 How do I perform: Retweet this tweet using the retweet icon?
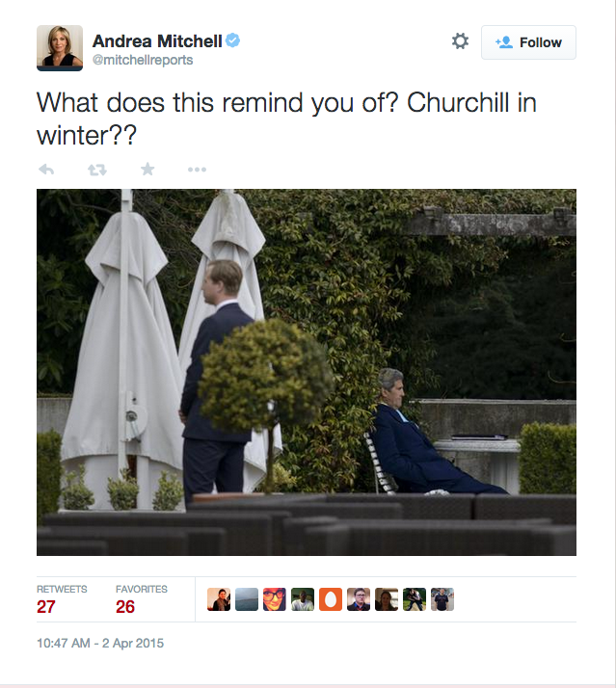tap(97, 170)
